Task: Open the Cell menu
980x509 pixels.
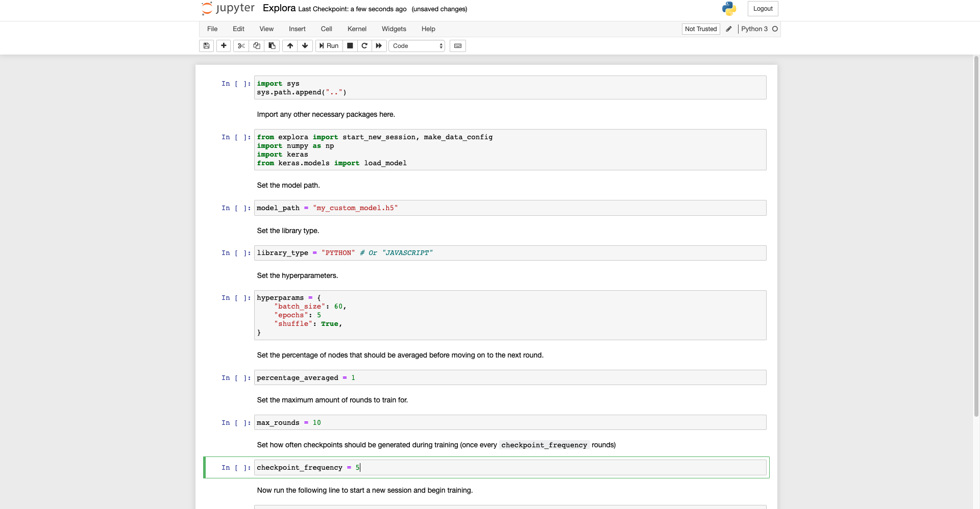Action: [327, 29]
